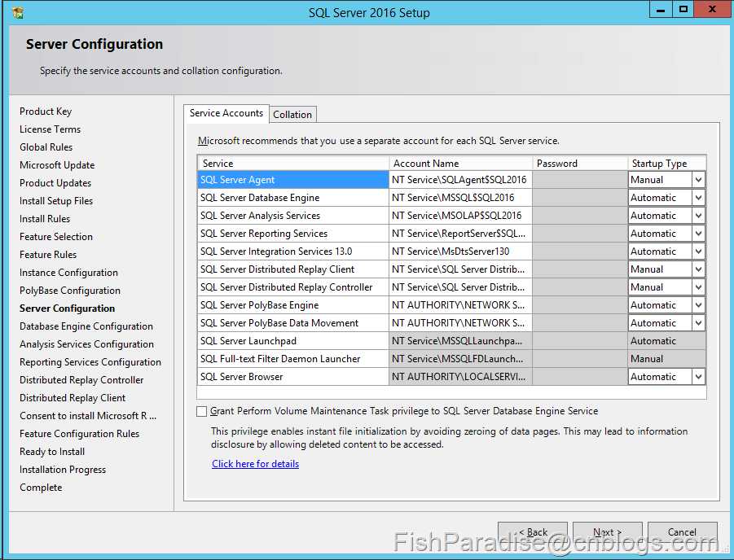Screen dimensions: 734x560
Task: Select SQL Server PolyBase Data Movement row
Action: tap(293, 323)
